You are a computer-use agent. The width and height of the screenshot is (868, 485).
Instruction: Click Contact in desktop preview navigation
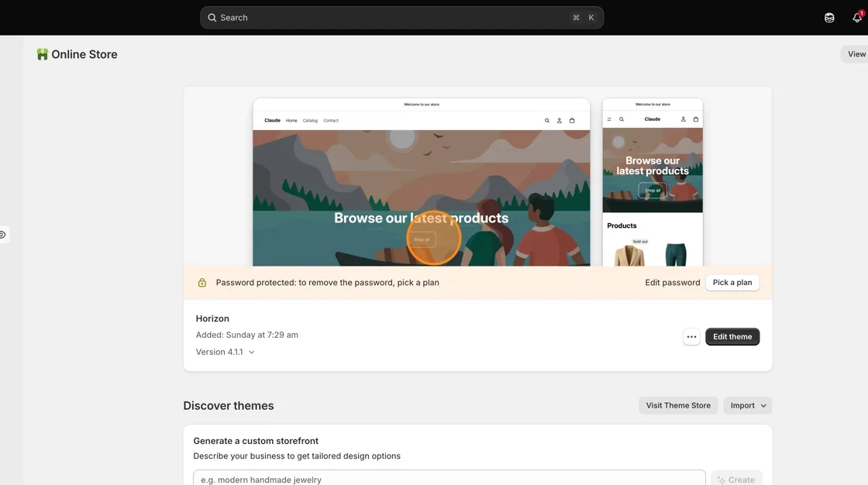pos(331,120)
